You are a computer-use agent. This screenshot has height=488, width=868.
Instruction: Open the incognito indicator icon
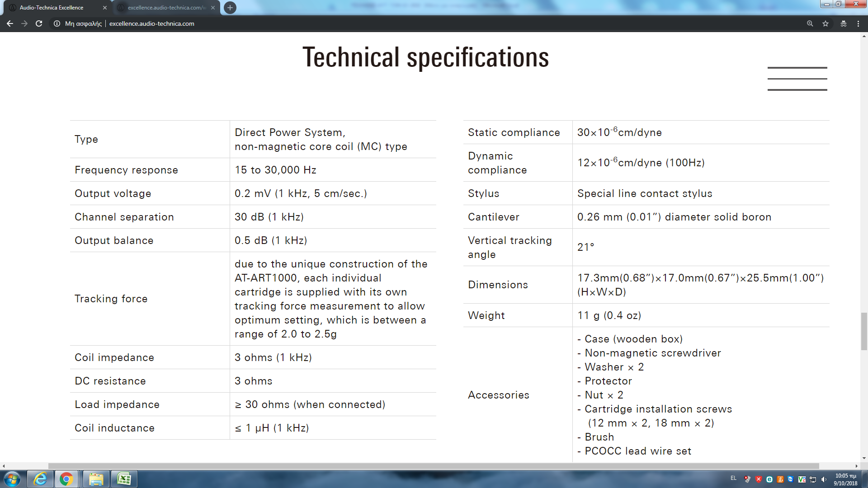843,23
